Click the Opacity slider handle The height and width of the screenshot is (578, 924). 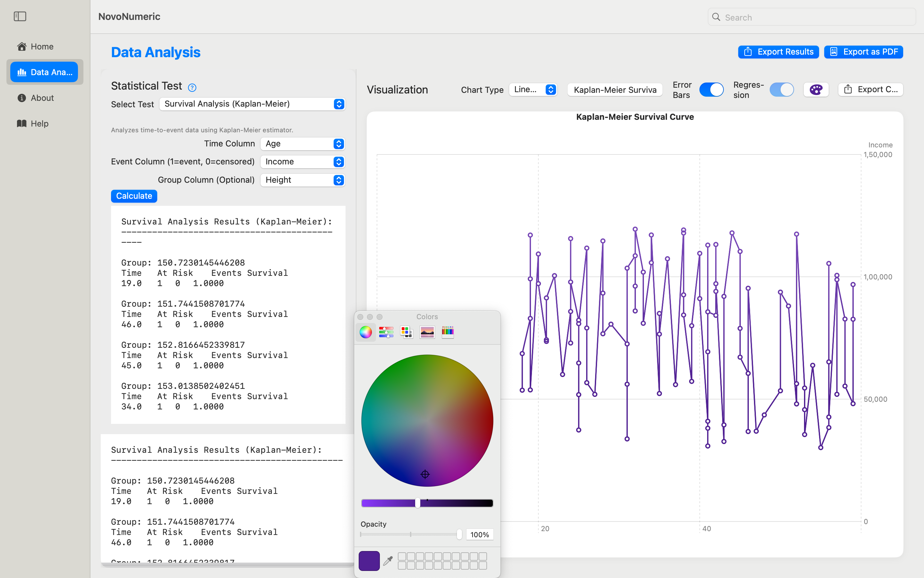click(459, 534)
